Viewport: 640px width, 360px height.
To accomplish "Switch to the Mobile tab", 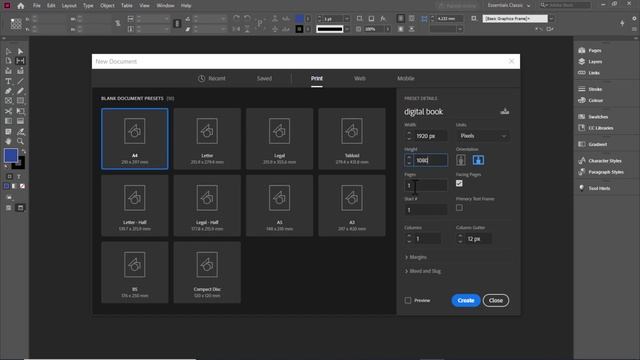I will (406, 78).
